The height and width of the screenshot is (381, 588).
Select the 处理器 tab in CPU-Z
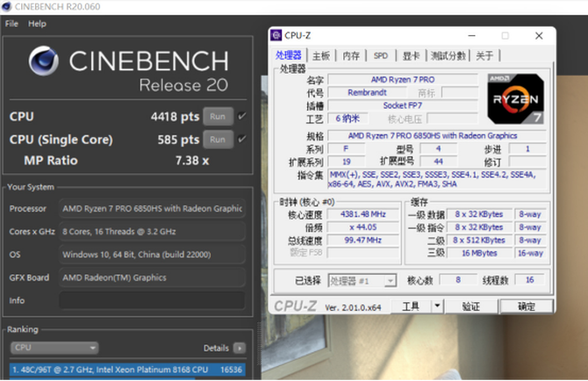[x=289, y=55]
